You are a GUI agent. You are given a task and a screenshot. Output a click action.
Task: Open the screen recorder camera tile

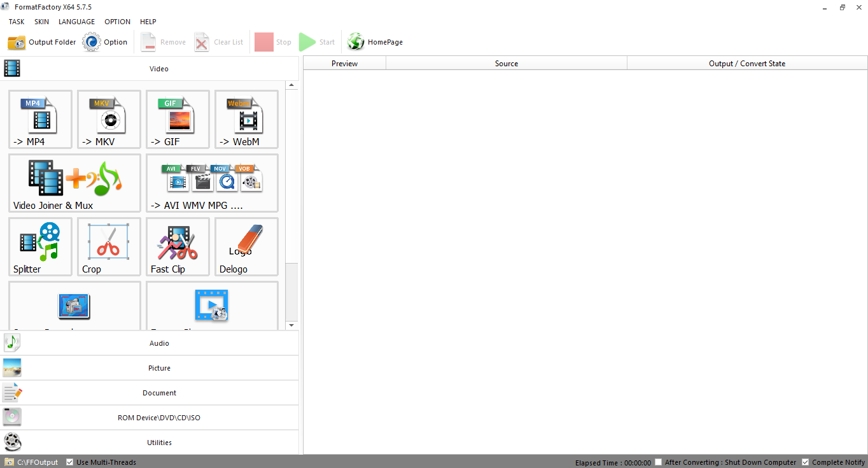coord(75,306)
